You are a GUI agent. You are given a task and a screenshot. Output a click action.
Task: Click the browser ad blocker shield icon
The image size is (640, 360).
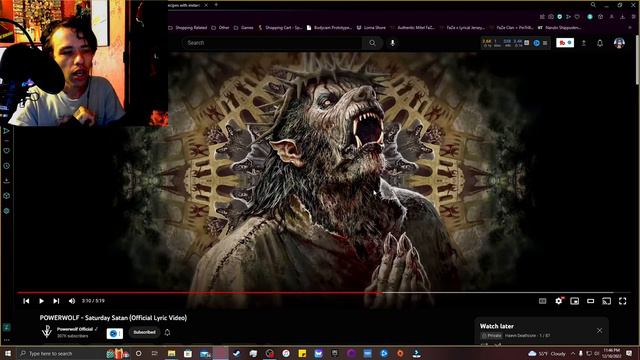click(x=560, y=17)
